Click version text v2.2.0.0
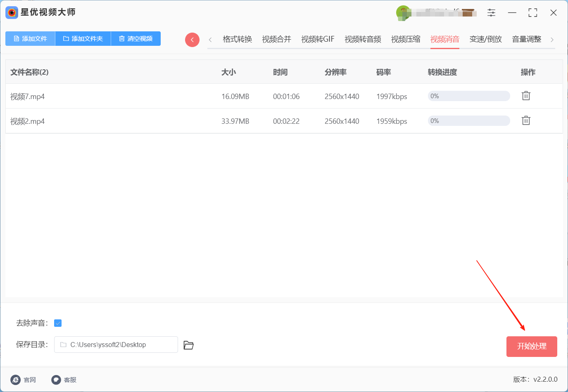The height and width of the screenshot is (392, 568). click(545, 379)
